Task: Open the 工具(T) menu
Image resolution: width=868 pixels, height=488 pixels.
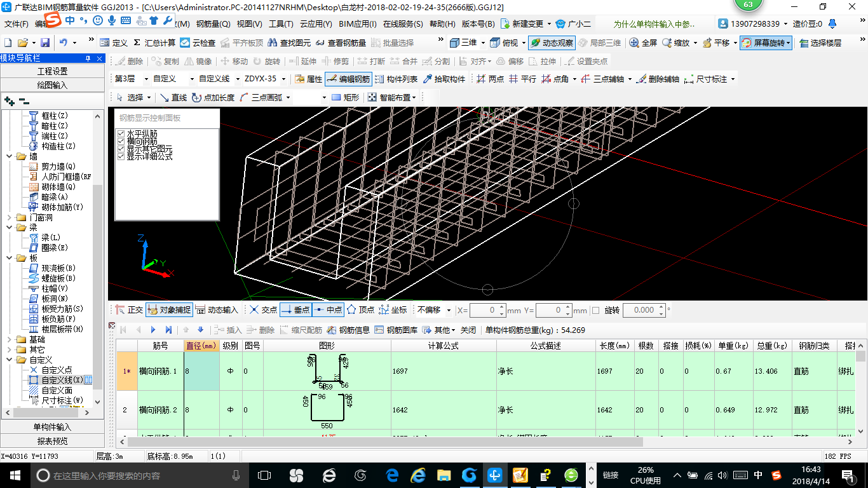Action: pyautogui.click(x=281, y=24)
